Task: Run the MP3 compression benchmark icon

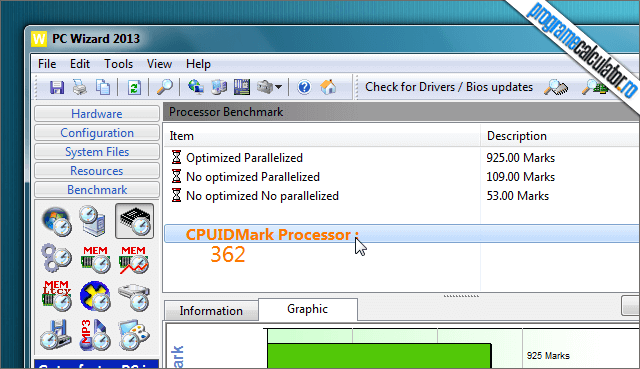Action: (x=95, y=335)
